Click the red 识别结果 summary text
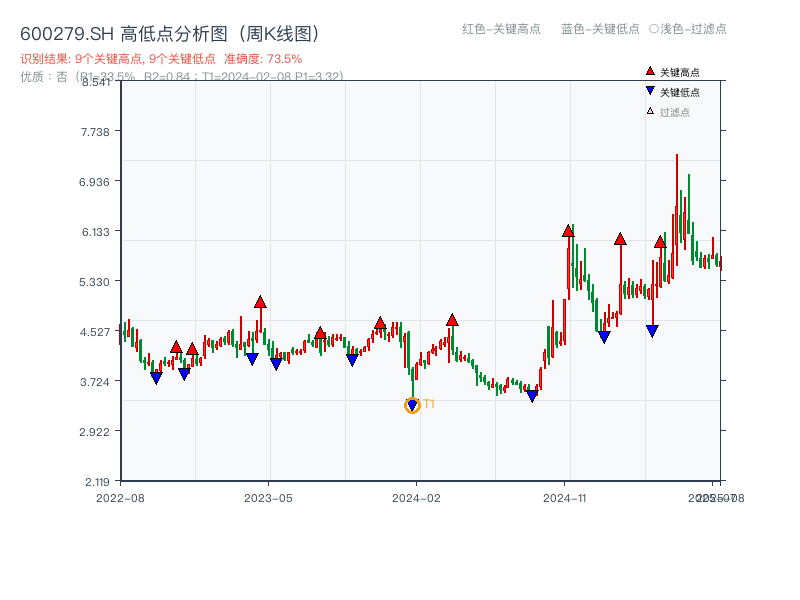The height and width of the screenshot is (600, 800). point(160,59)
